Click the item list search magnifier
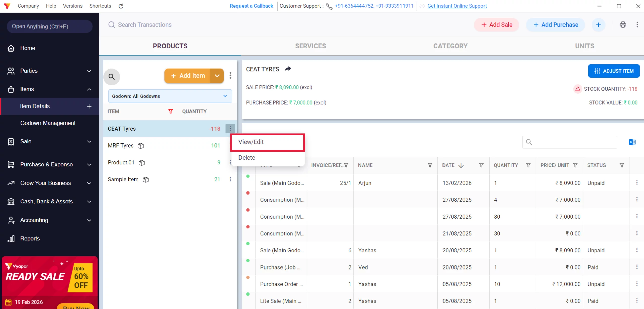This screenshot has width=644, height=309. click(x=112, y=77)
